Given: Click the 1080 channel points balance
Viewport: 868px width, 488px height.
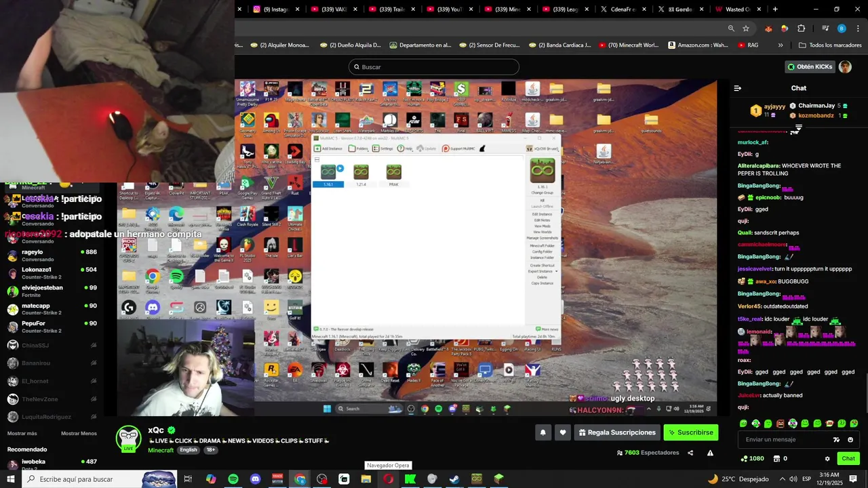Looking at the screenshot, I should [753, 459].
